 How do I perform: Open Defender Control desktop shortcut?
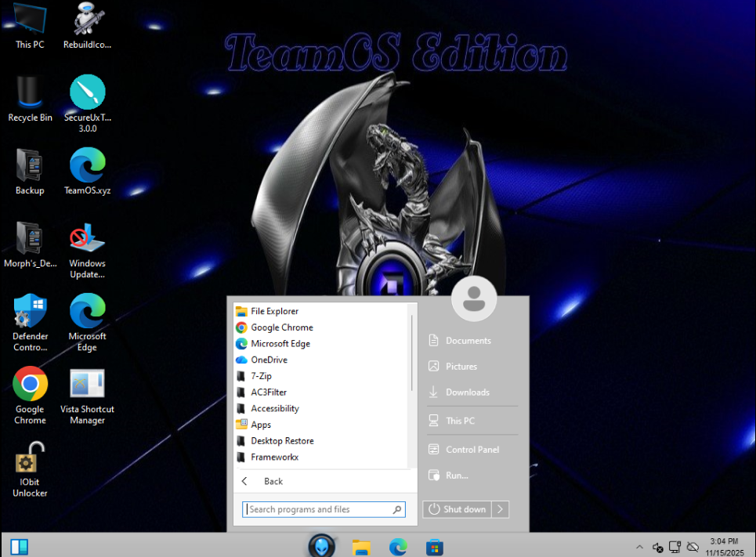pyautogui.click(x=30, y=312)
